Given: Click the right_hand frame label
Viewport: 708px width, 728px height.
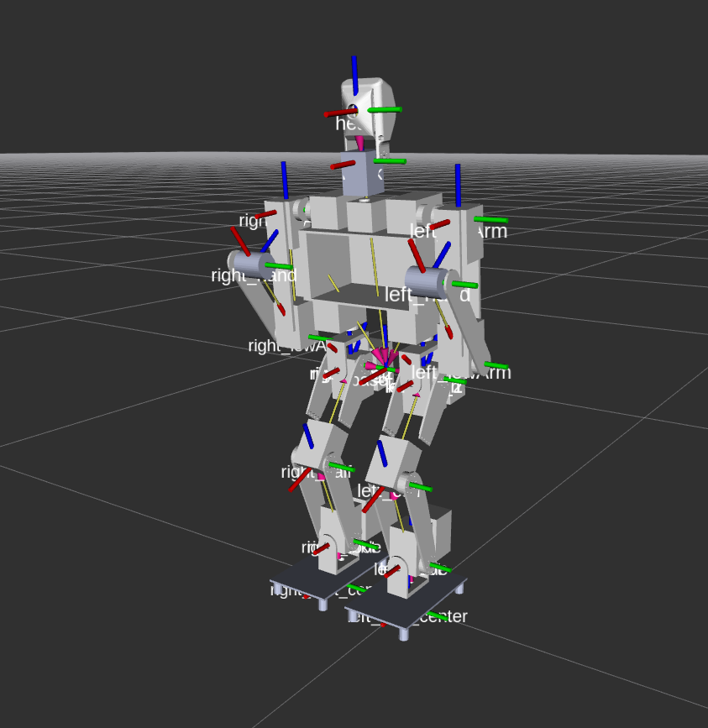Looking at the screenshot, I should pos(254,275).
